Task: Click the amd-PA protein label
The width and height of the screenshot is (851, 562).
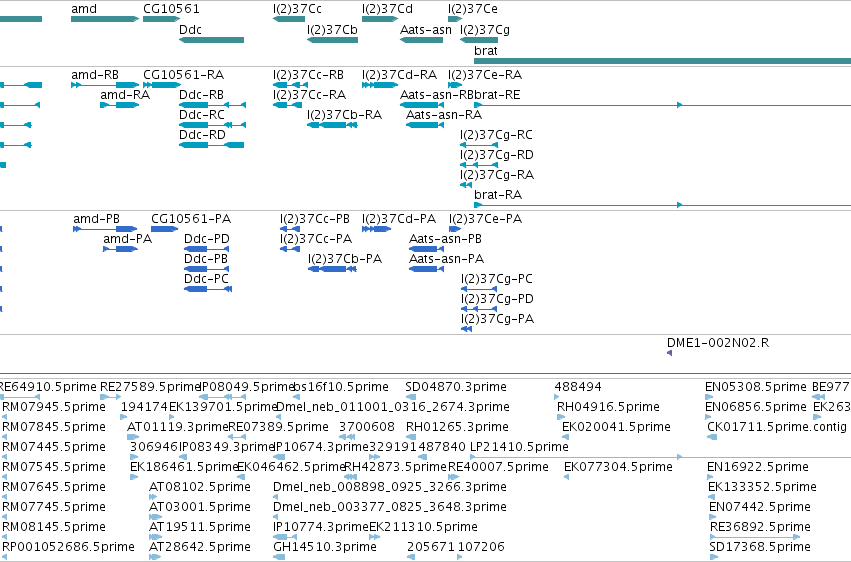Action: pyautogui.click(x=127, y=239)
